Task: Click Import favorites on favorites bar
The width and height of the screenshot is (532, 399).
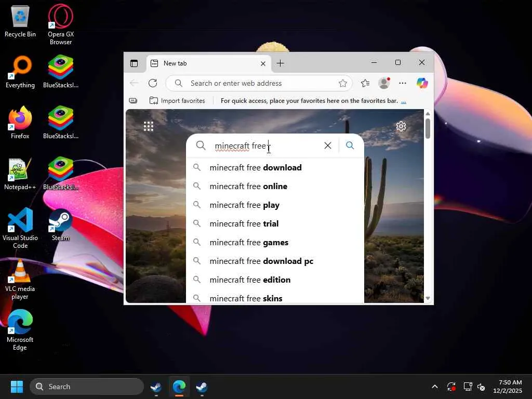Action: pos(177,101)
